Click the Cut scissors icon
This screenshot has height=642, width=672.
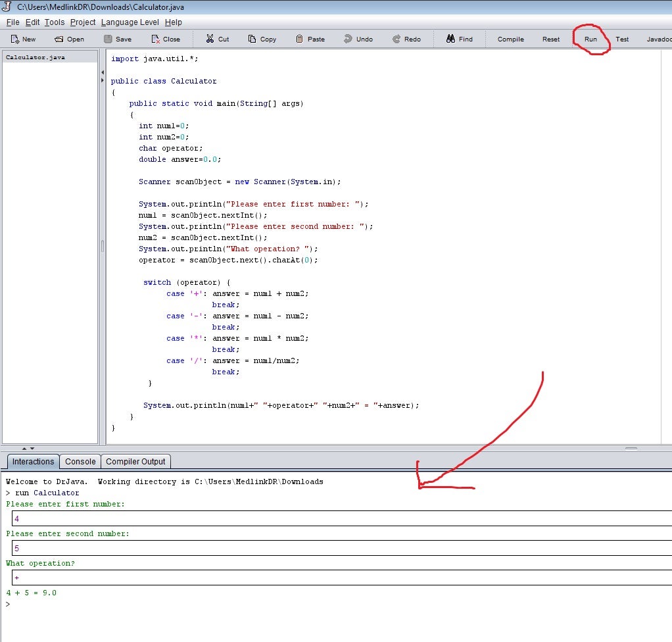(210, 39)
